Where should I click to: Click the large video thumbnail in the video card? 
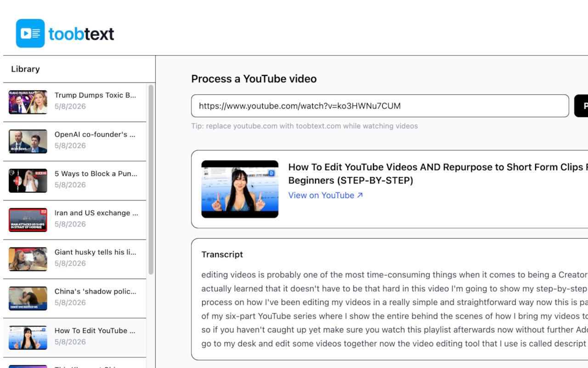[240, 189]
